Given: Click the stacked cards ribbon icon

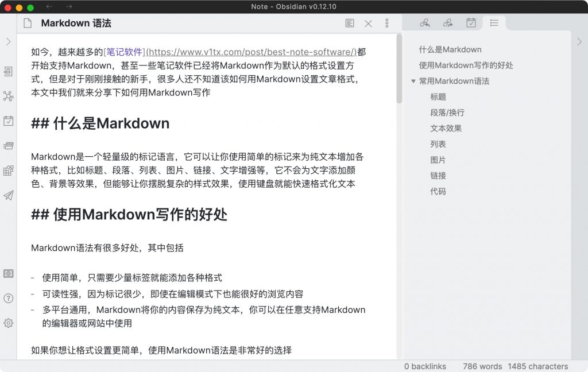Looking at the screenshot, I should coord(8,145).
